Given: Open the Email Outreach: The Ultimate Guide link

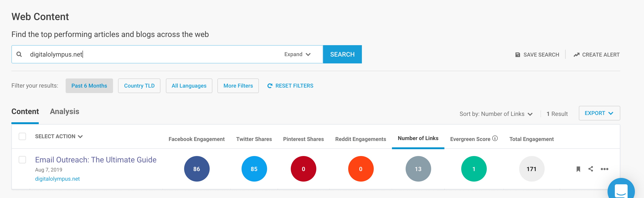Looking at the screenshot, I should click(x=96, y=160).
